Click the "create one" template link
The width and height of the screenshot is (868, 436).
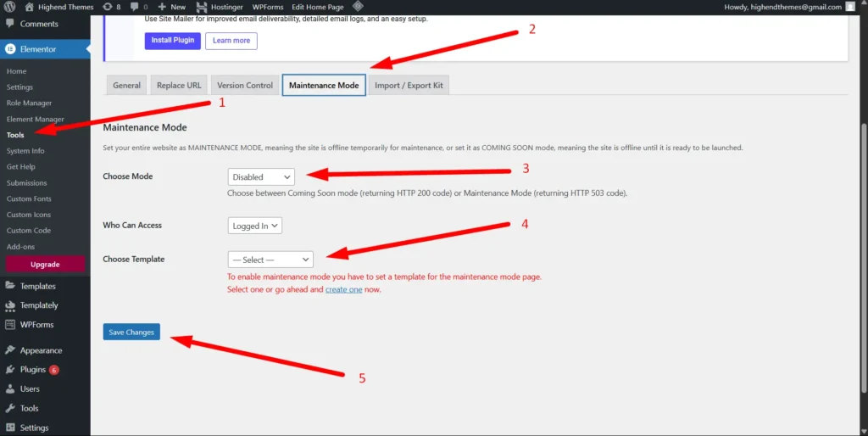tap(343, 290)
